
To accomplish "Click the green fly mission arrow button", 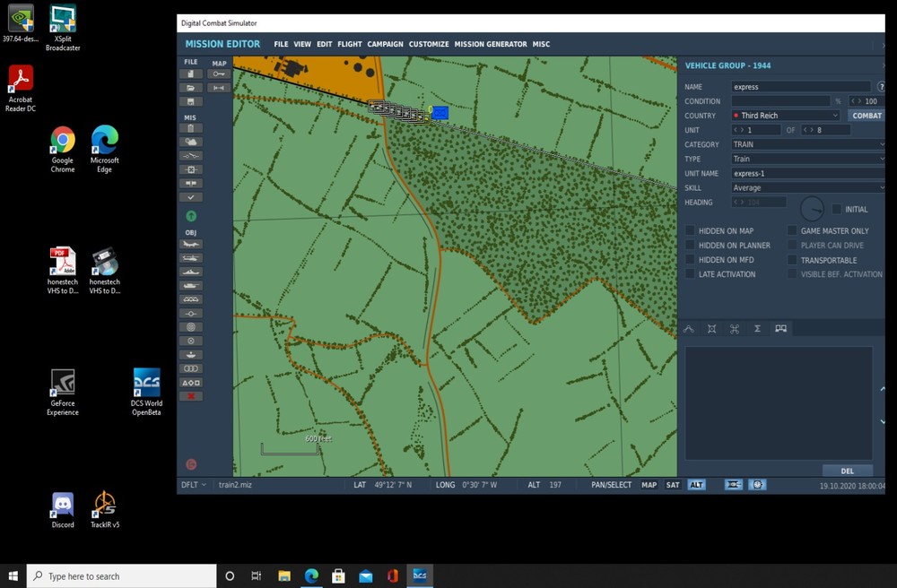I will coord(191,216).
